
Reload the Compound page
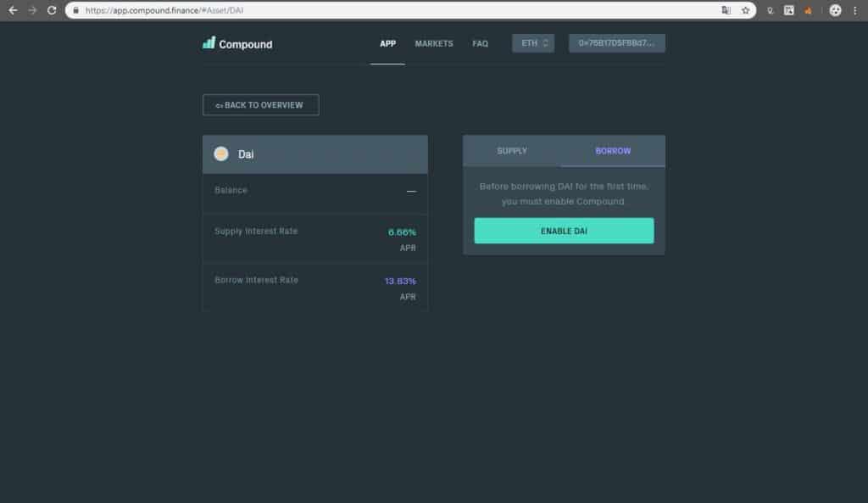pos(52,10)
